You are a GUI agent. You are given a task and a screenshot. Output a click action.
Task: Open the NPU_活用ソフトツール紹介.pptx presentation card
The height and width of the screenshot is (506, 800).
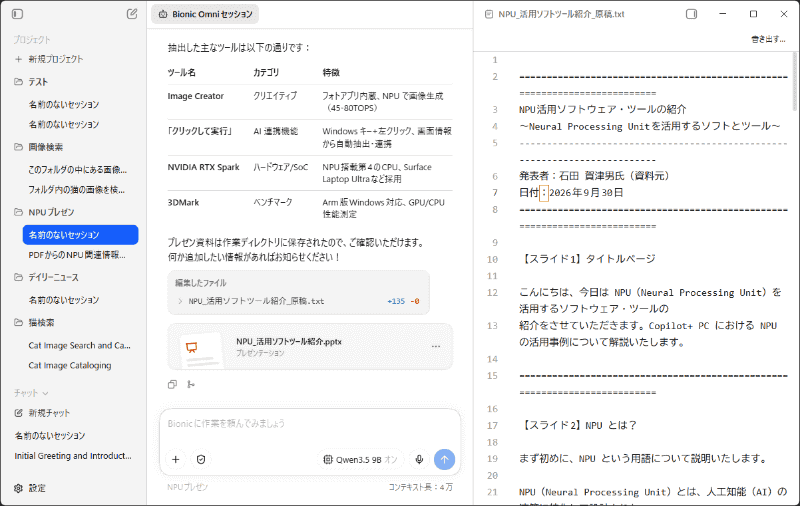310,346
